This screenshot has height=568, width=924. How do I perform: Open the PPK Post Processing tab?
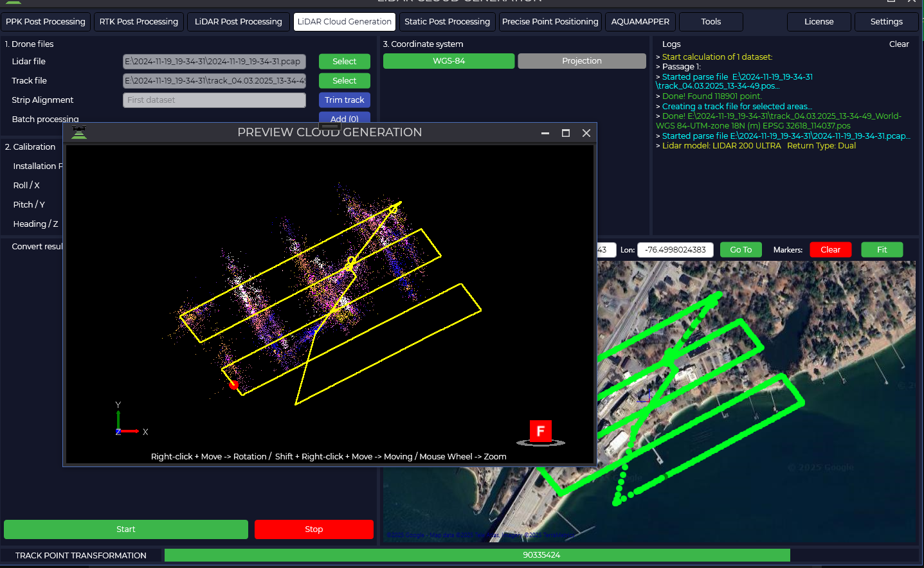tap(46, 22)
